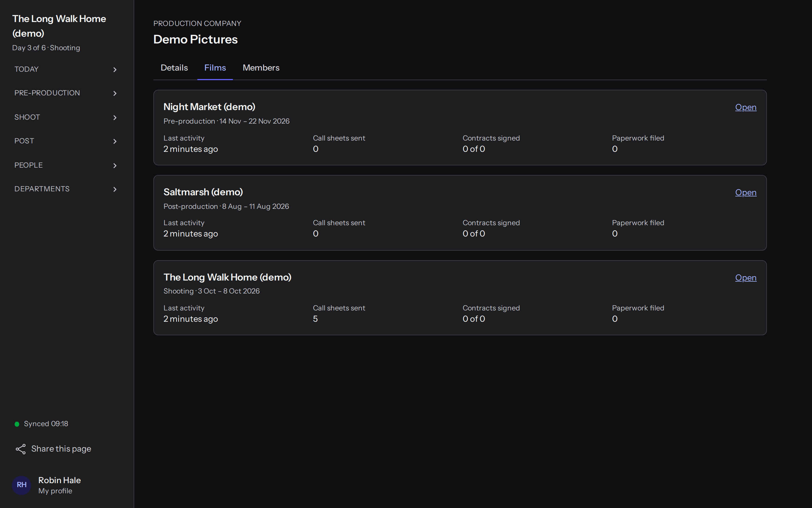Open My profile link
Screen dimensions: 812x508
pos(55,491)
